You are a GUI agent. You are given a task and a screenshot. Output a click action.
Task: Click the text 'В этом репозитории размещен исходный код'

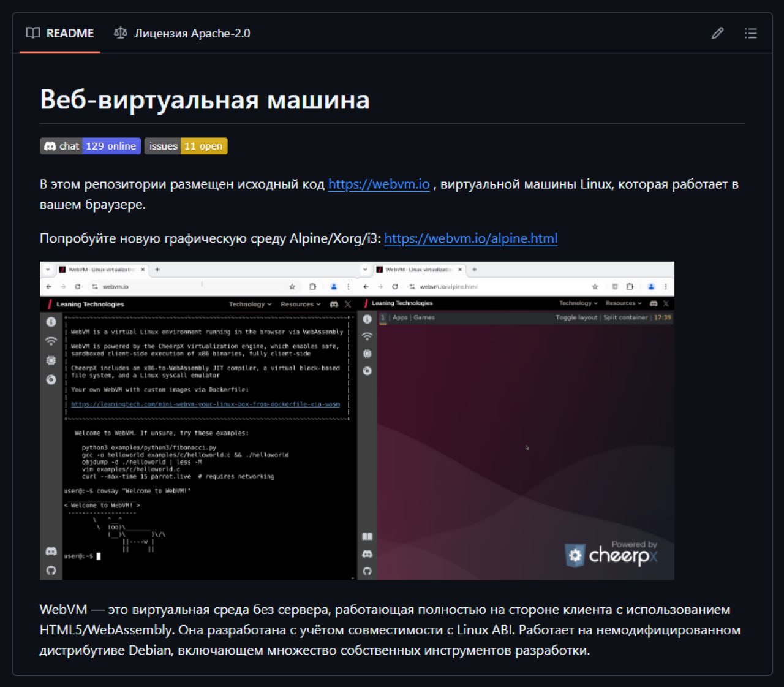coord(182,184)
